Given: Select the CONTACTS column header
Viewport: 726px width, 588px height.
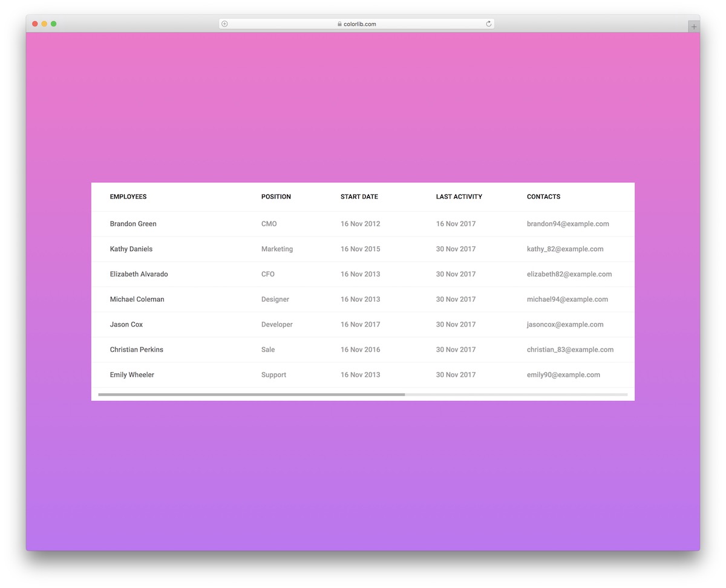Looking at the screenshot, I should click(x=543, y=196).
